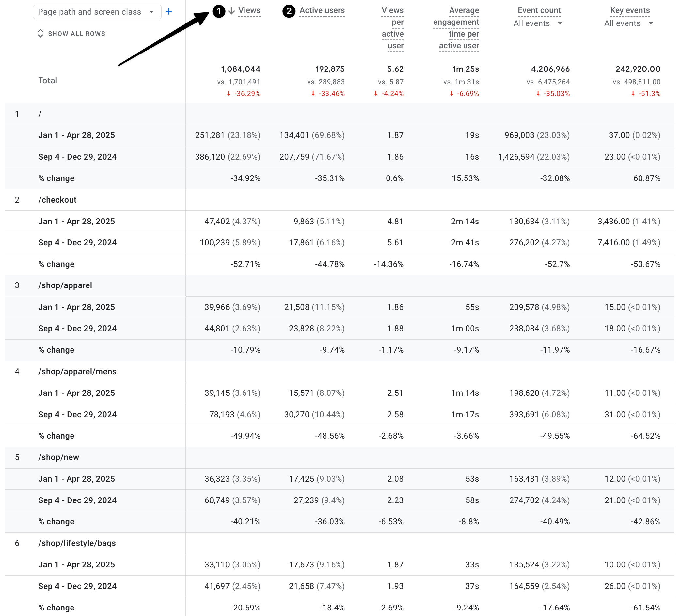Sort by Active users column header

click(322, 10)
